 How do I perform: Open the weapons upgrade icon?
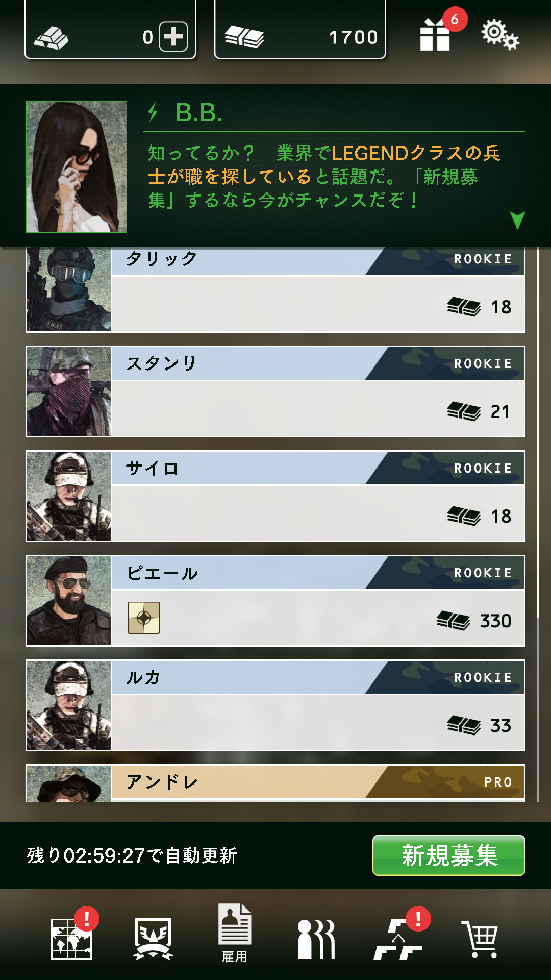tap(398, 939)
